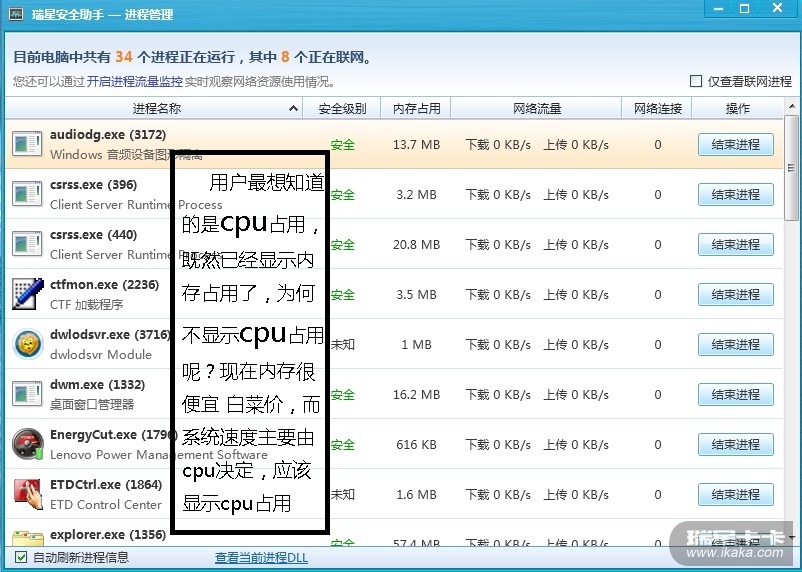Click the EnergyCut.exe gauge icon

[28, 444]
